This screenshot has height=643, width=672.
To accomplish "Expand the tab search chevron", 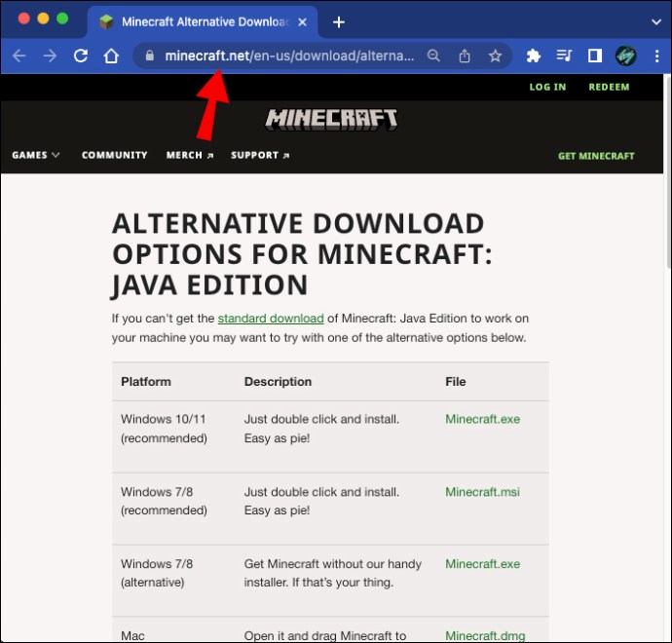I will 656,21.
